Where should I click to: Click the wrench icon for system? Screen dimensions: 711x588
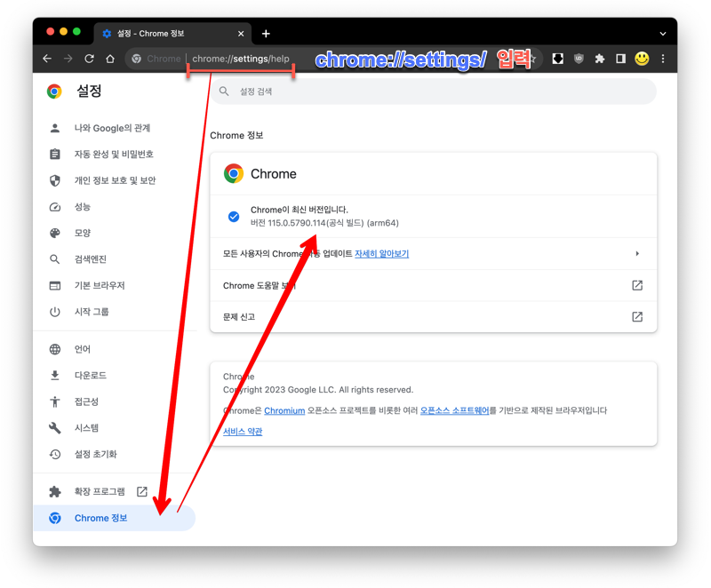[55, 427]
